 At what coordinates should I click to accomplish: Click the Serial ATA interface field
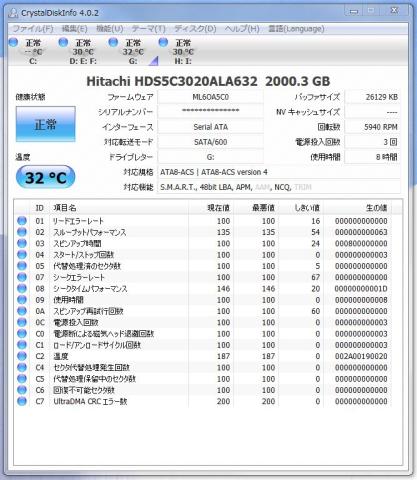pyautogui.click(x=210, y=127)
